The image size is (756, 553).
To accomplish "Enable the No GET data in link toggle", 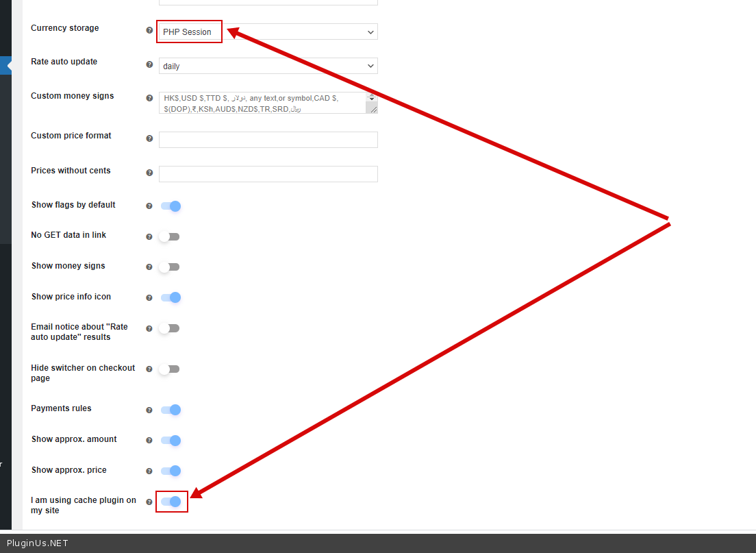I will [x=169, y=236].
